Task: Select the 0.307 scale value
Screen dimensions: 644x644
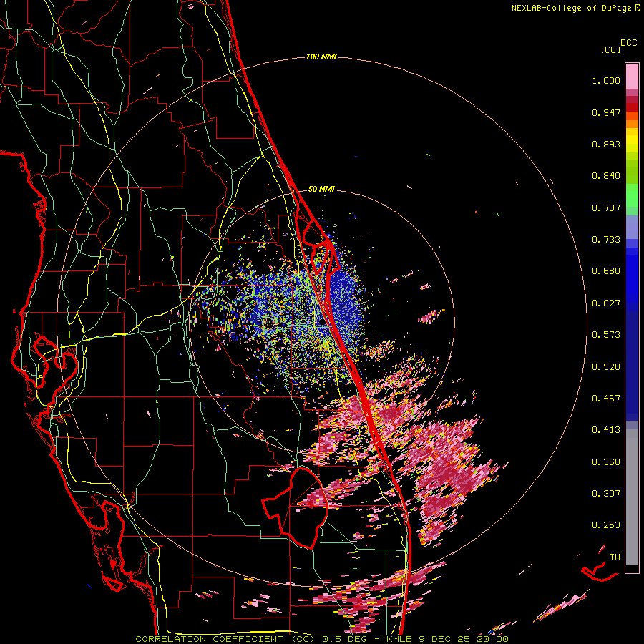Action: point(606,494)
